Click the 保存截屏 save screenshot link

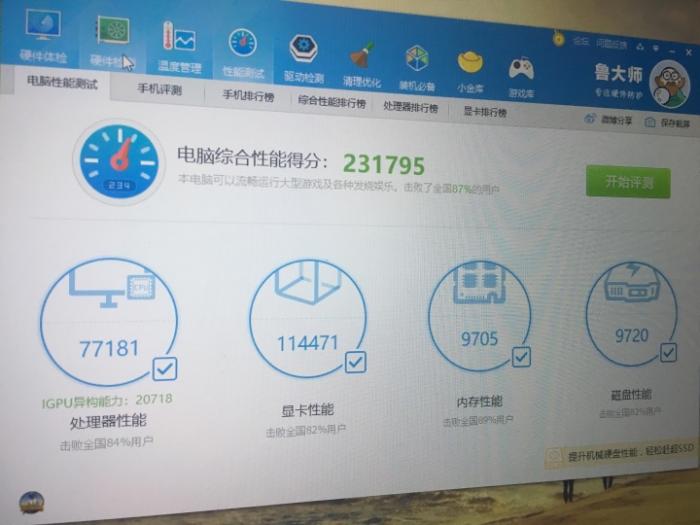click(669, 123)
